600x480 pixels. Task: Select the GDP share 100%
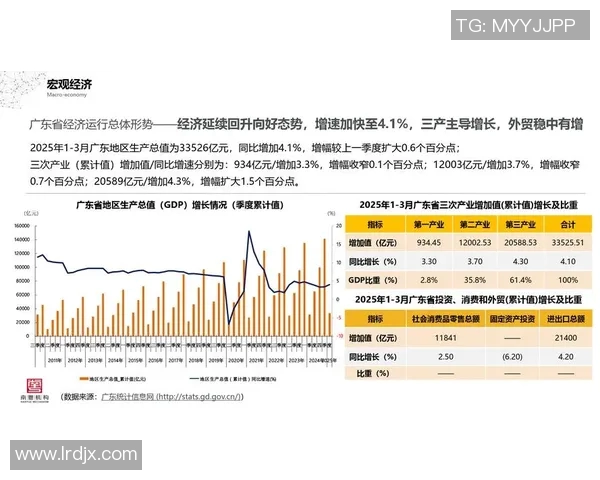[x=568, y=280]
